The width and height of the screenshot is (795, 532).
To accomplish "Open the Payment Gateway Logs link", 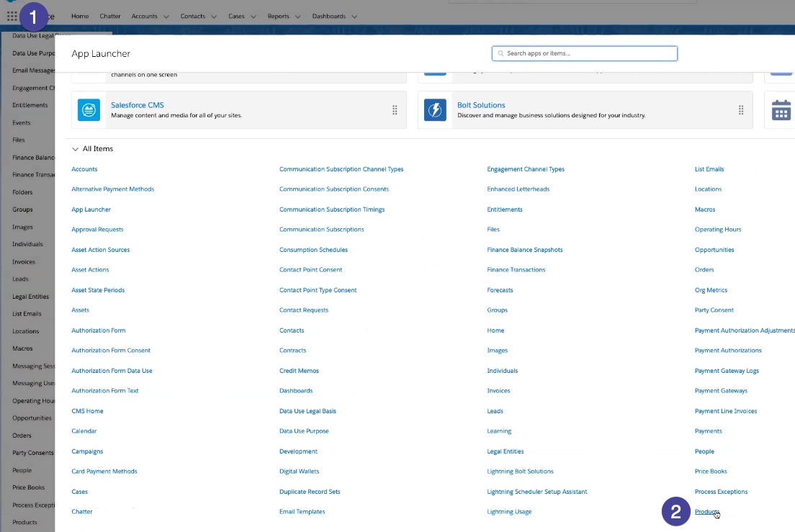I will (727, 371).
